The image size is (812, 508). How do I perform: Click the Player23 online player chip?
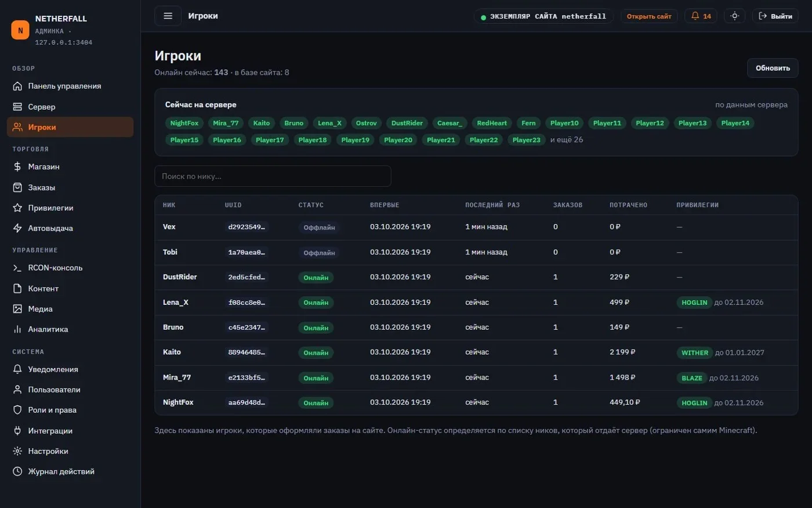click(526, 140)
